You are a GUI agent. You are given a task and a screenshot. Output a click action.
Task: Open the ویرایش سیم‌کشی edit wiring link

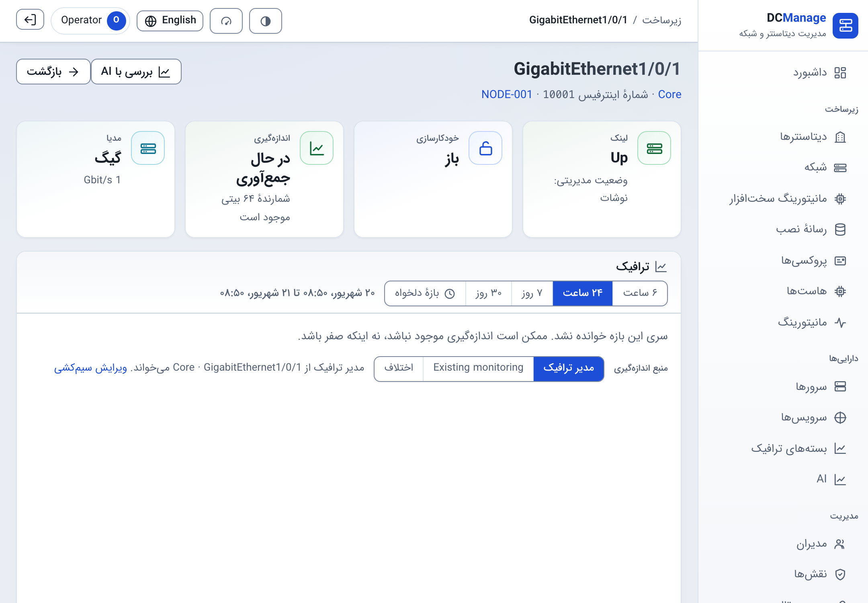click(90, 368)
